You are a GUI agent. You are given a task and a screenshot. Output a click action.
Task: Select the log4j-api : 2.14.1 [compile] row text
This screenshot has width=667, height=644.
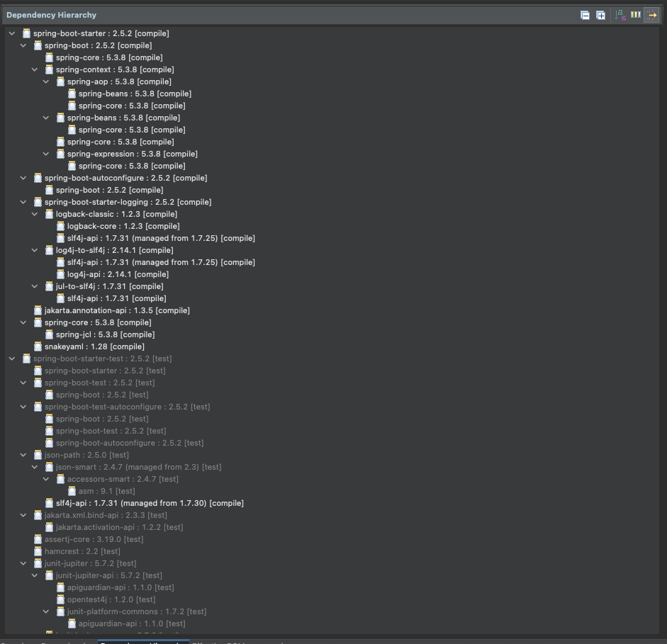click(118, 275)
